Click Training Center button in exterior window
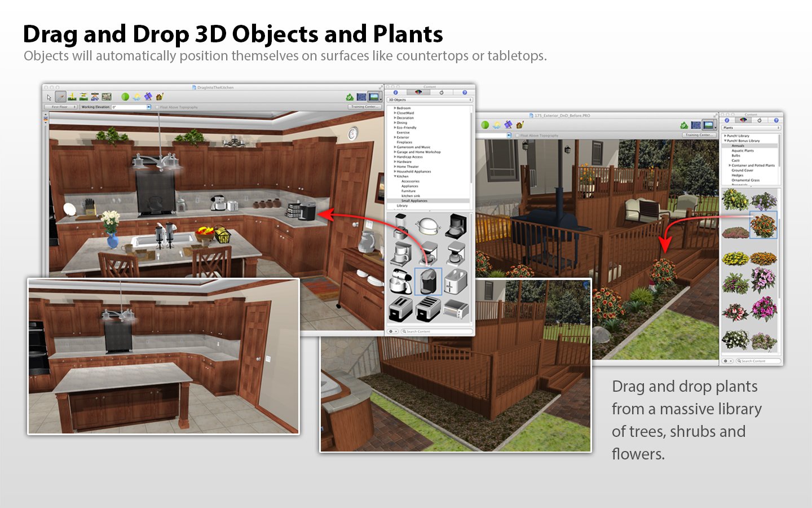This screenshot has height=508, width=812. (699, 135)
